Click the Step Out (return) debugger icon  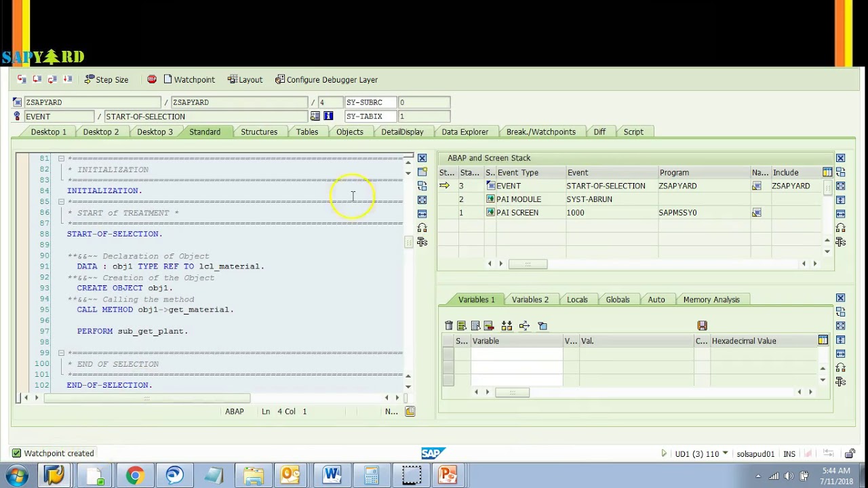[52, 79]
